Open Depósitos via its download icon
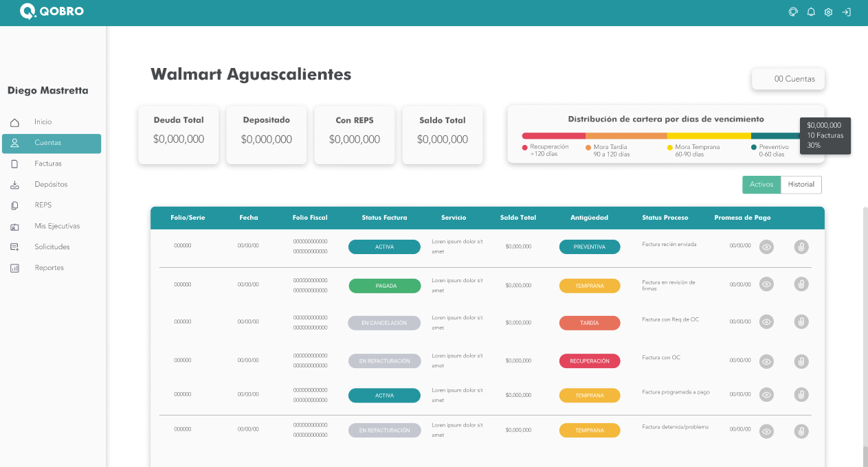The image size is (868, 467). tap(14, 185)
